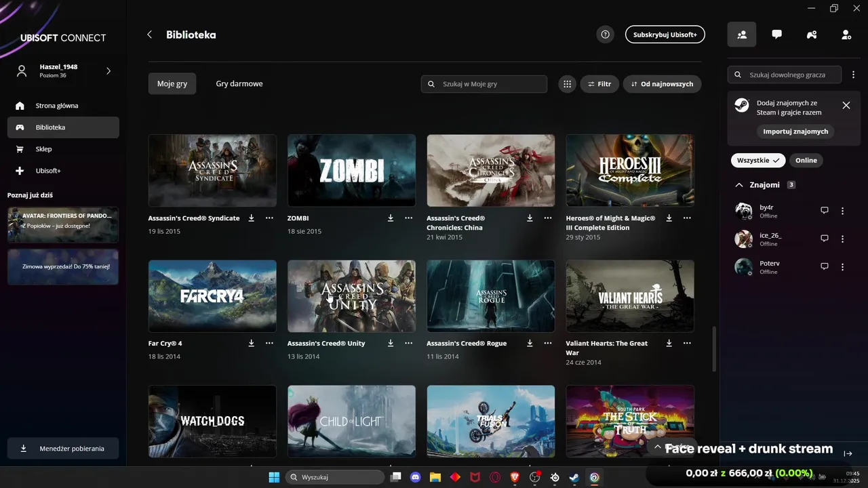
Task: Open Biblioteka in the sidebar
Action: coord(63,127)
